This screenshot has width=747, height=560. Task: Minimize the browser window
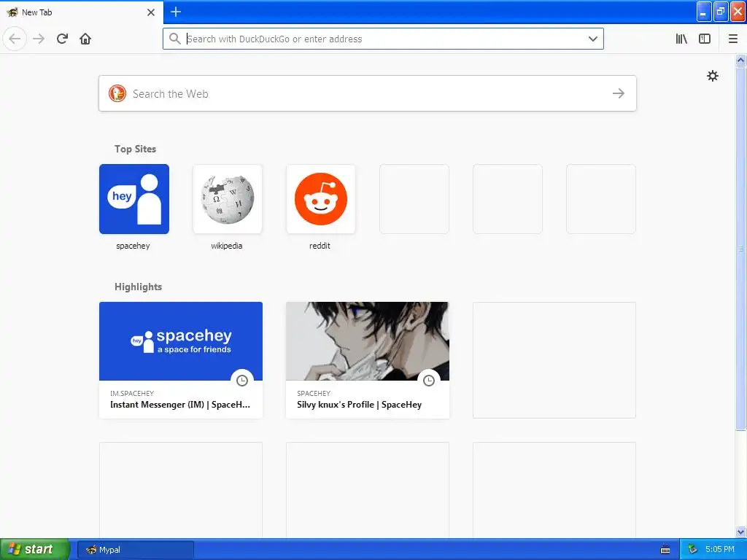704,12
